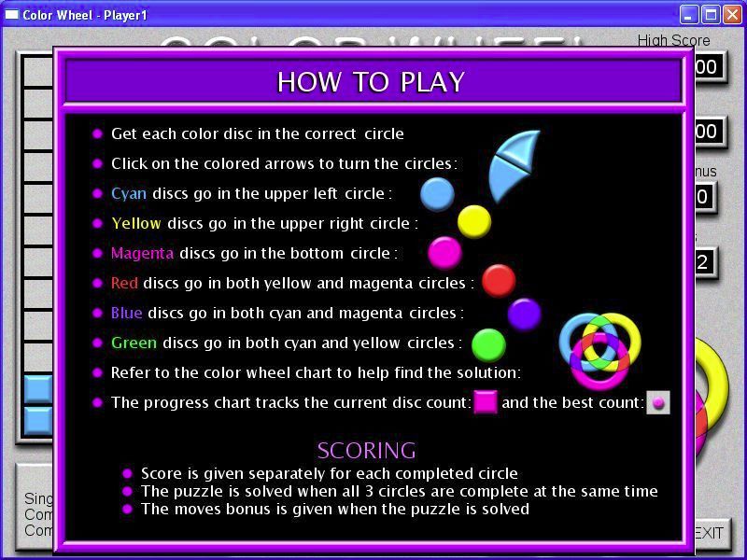Click the blue arrow wedge graphic
The width and height of the screenshot is (747, 560).
click(x=514, y=166)
